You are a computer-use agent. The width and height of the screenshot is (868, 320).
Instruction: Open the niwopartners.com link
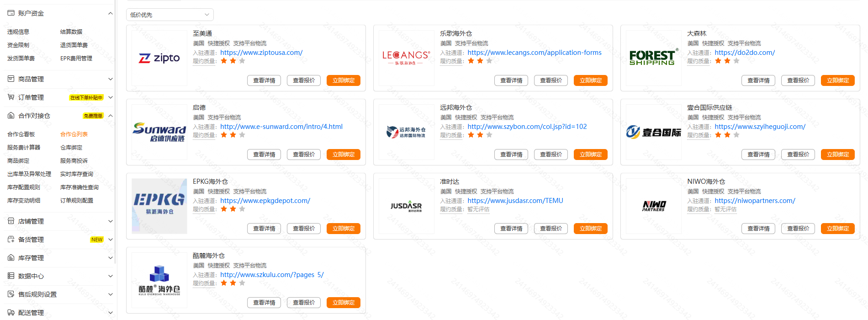coord(755,201)
